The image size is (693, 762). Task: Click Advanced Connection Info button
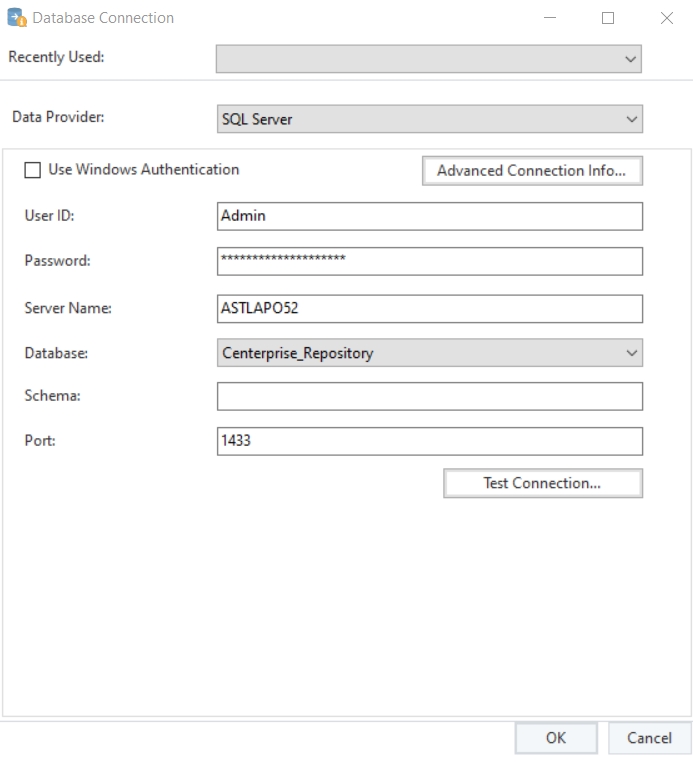pyautogui.click(x=532, y=171)
